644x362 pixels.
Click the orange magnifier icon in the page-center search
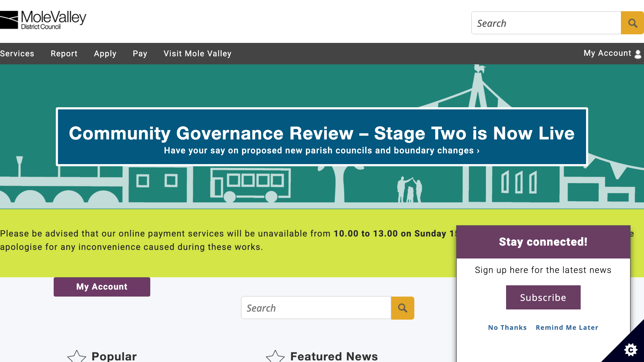402,308
